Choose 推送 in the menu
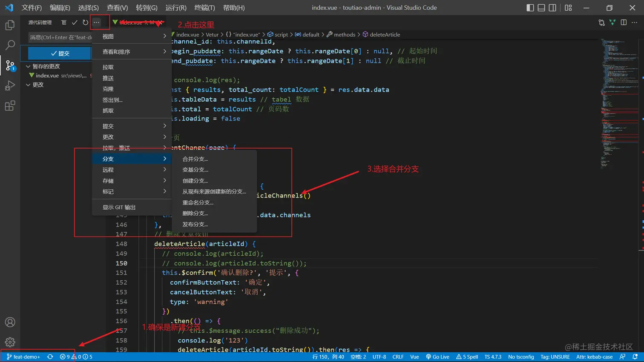The image size is (644, 362). (132, 78)
